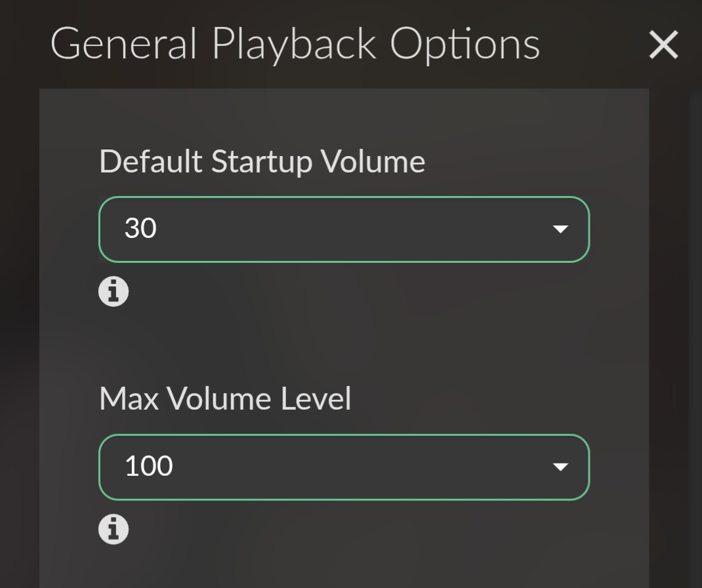This screenshot has height=588, width=702.
Task: Click the middle of the Default Startup Volume field
Action: [x=344, y=229]
